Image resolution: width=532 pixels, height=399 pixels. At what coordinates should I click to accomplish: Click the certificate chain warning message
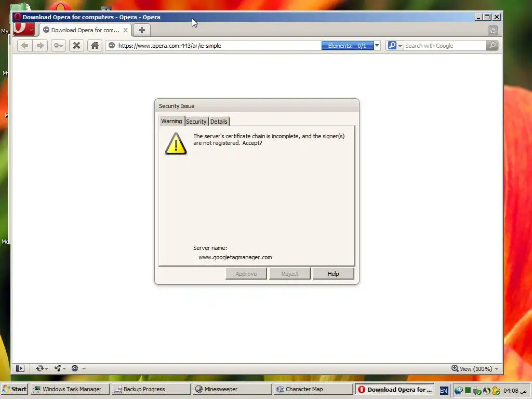pyautogui.click(x=269, y=139)
